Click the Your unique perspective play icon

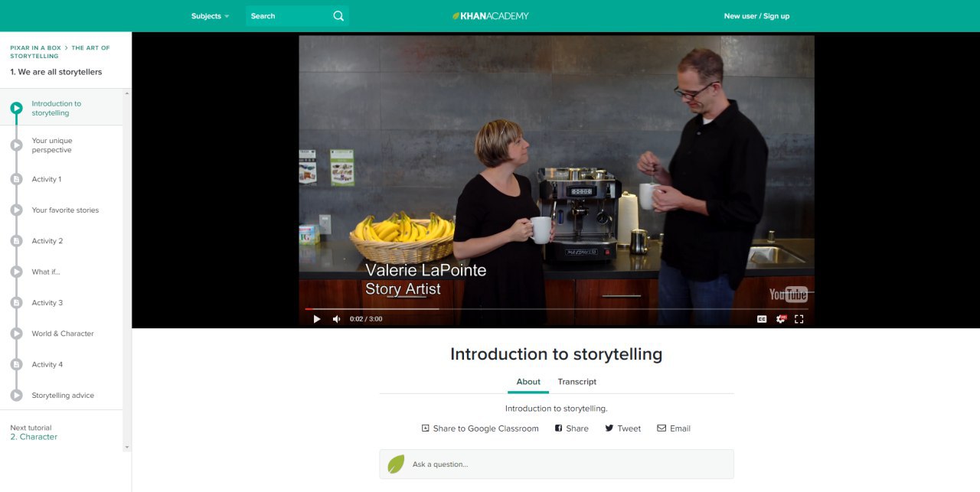click(16, 145)
